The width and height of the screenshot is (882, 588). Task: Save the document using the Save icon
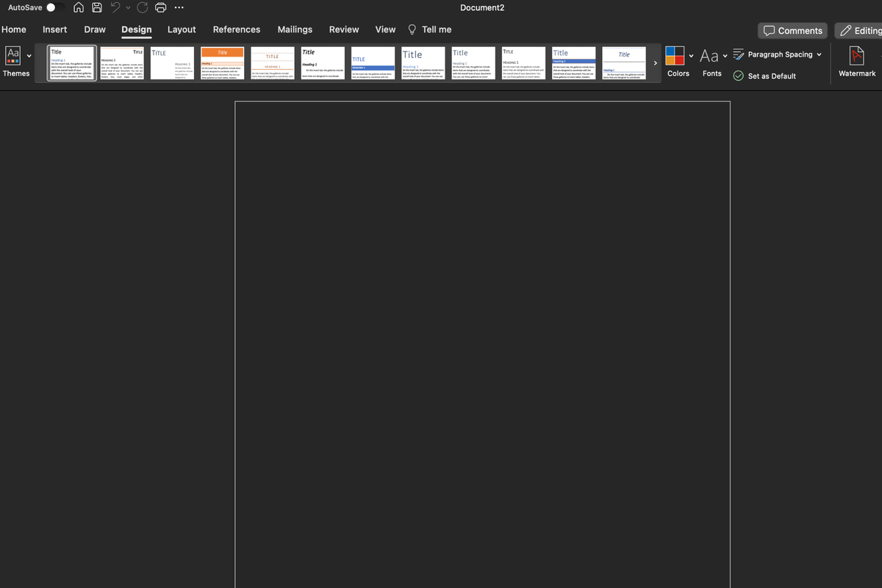click(x=96, y=7)
